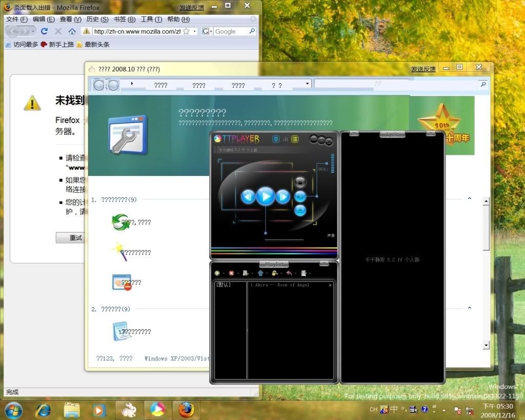Select track 'Akira - Room of Angel'

[279, 285]
